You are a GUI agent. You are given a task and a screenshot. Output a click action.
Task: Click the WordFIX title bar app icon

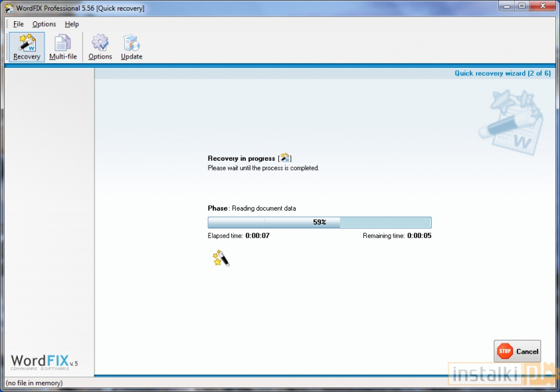9,8
